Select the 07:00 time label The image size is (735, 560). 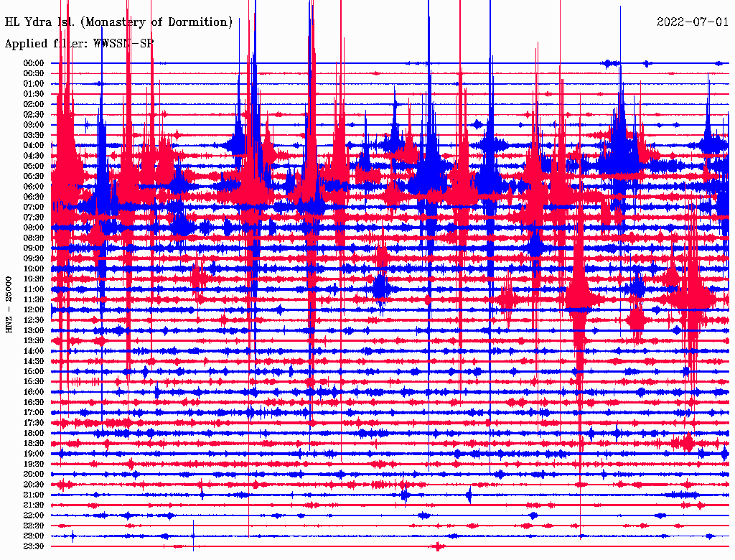click(34, 207)
